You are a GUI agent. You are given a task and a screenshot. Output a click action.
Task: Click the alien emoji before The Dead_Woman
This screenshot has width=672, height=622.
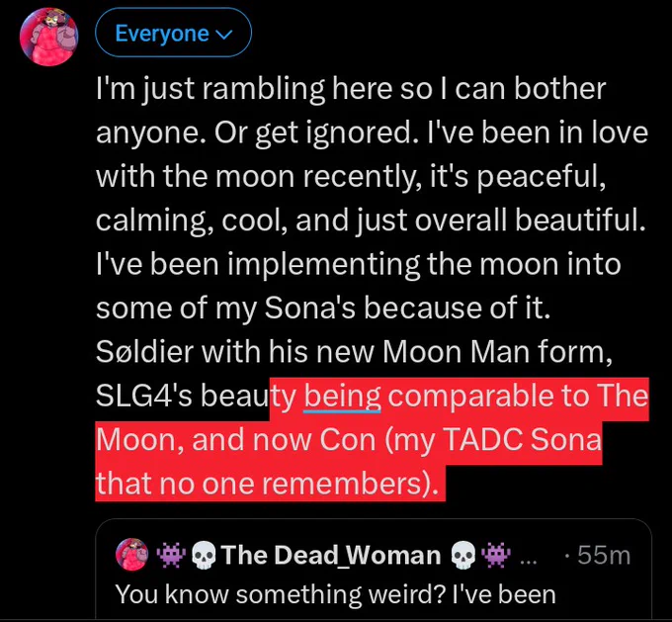click(x=172, y=555)
